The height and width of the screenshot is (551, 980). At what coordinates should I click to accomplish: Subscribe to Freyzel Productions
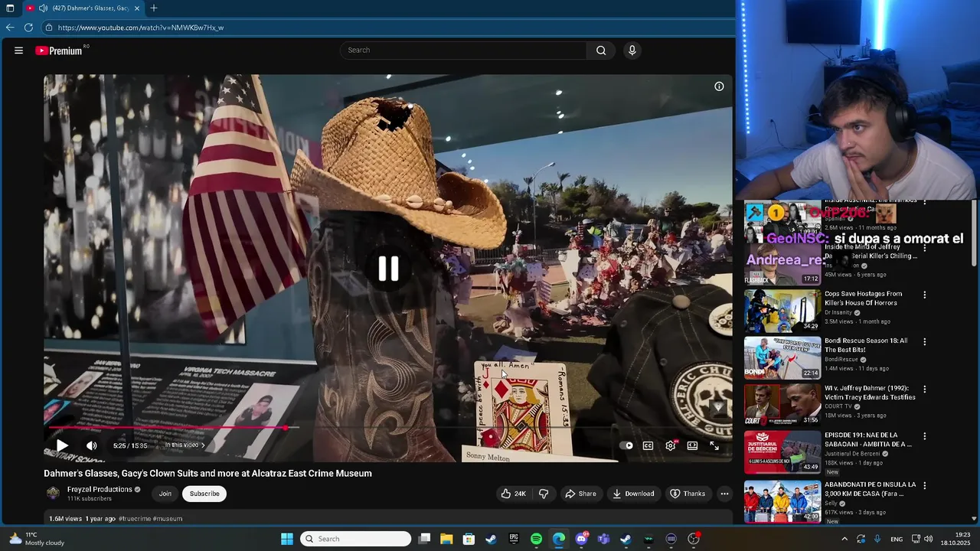pyautogui.click(x=204, y=494)
